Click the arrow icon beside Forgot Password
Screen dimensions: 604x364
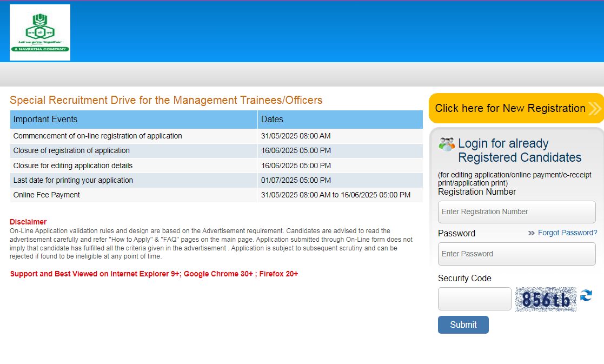pyautogui.click(x=531, y=233)
